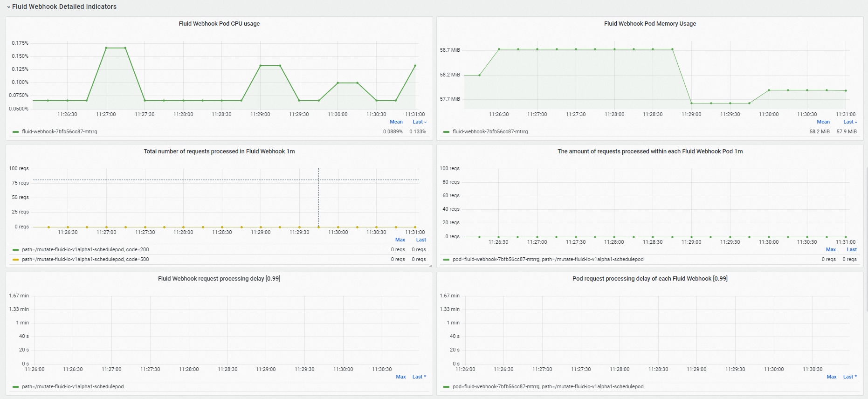Click the green swatch of the code=200 series
This screenshot has width=868, height=399.
point(15,250)
